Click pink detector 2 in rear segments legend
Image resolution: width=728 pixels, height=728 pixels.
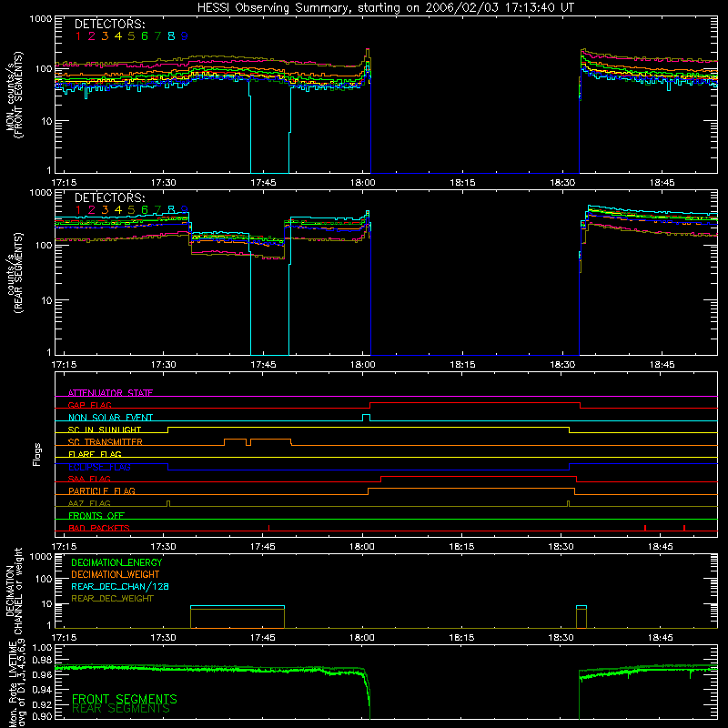click(92, 210)
